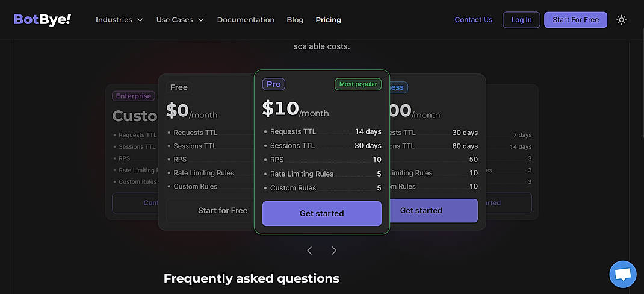644x294 pixels.
Task: Click the $0/month price
Action: (x=191, y=111)
